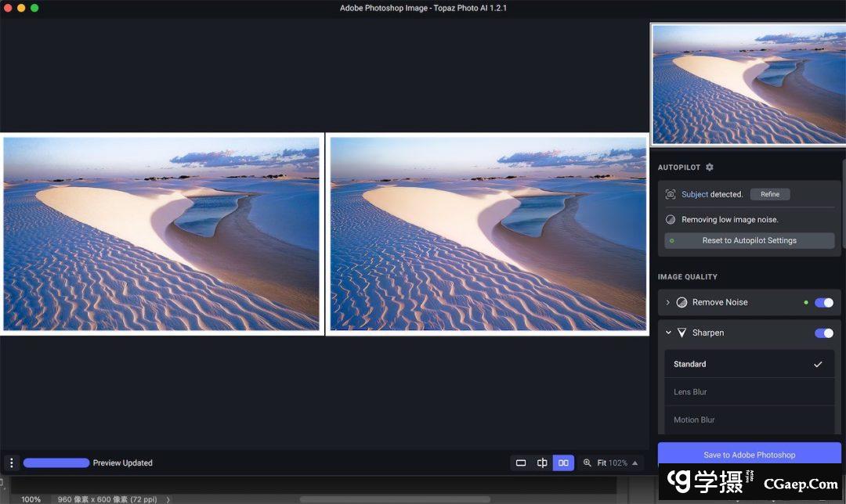Open the three-dot options menu
Image resolution: width=846 pixels, height=504 pixels.
[x=11, y=463]
